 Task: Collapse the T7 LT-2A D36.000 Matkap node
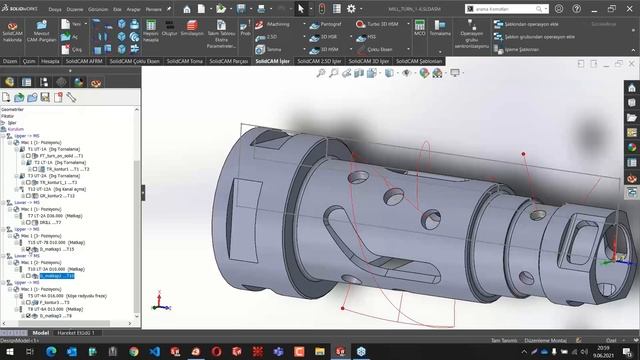pyautogui.click(x=17, y=216)
